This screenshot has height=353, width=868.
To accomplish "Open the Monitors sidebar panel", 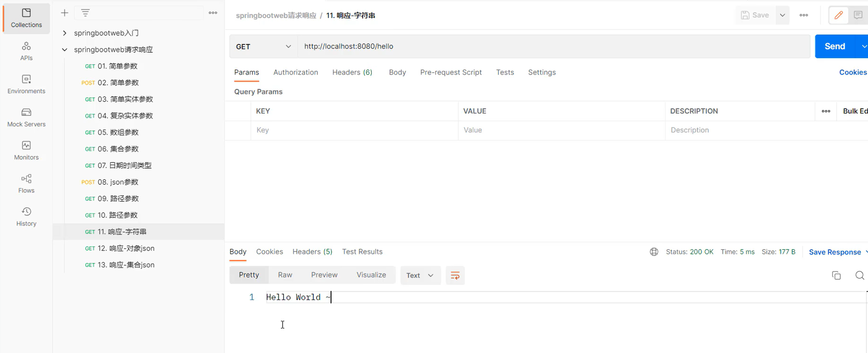I will [26, 151].
